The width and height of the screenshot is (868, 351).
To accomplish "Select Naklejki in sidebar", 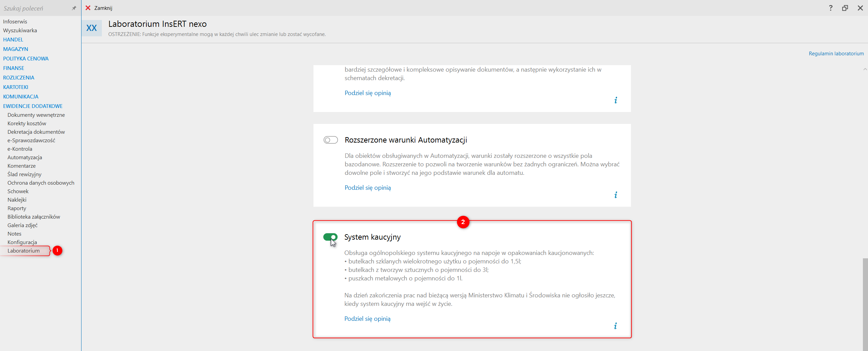I will 17,200.
